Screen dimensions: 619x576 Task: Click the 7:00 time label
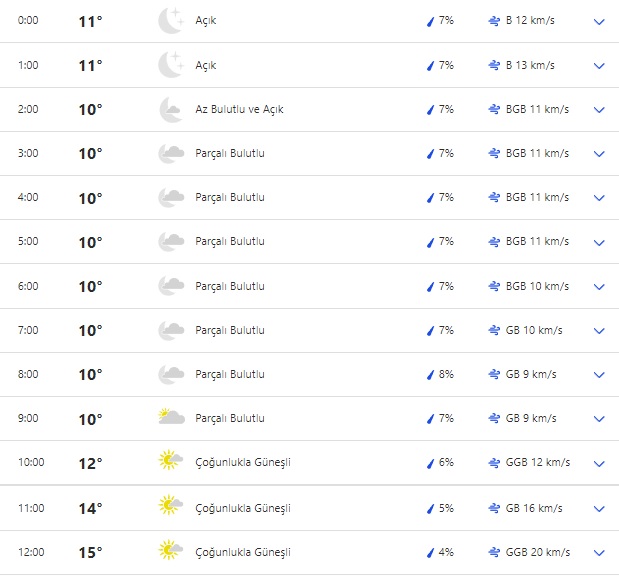pyautogui.click(x=28, y=330)
